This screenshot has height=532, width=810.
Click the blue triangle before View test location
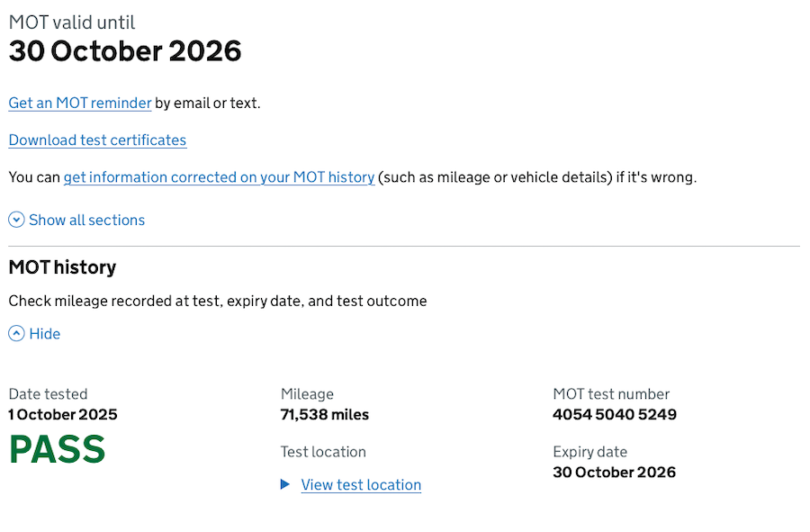(x=285, y=484)
